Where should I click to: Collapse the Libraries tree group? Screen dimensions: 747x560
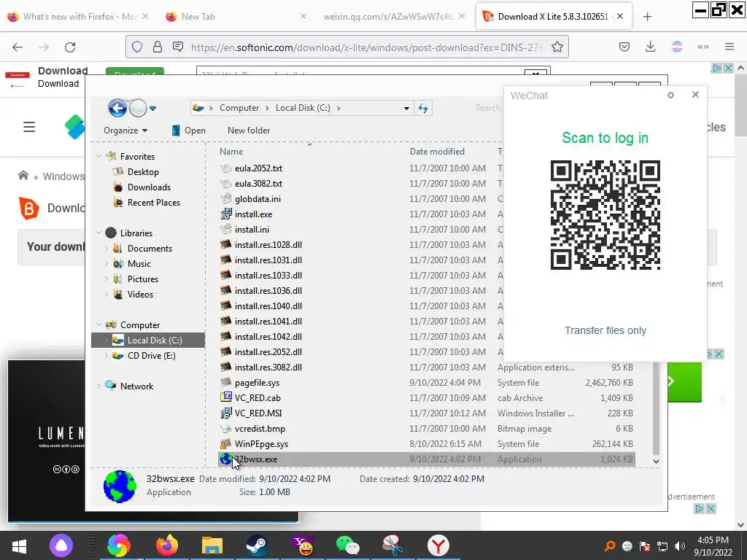point(98,233)
